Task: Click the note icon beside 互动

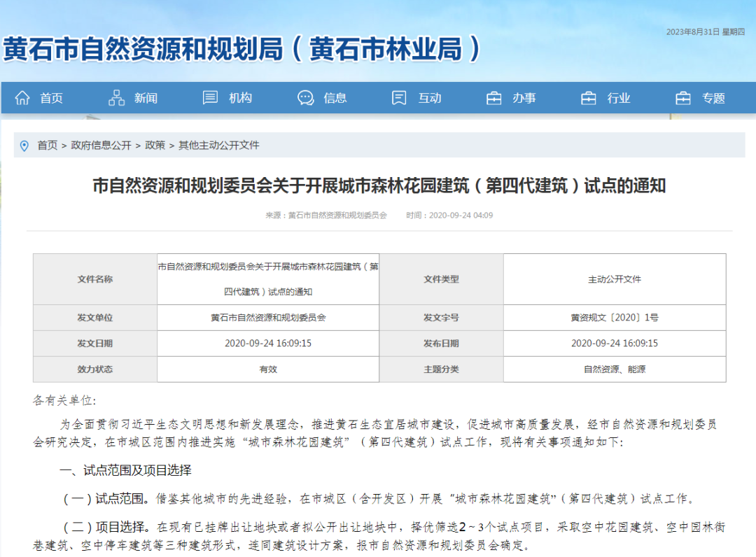Action: (x=399, y=98)
